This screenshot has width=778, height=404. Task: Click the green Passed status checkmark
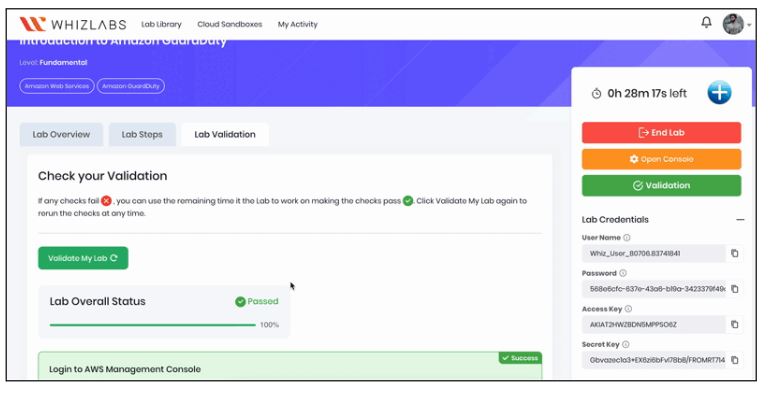click(240, 302)
